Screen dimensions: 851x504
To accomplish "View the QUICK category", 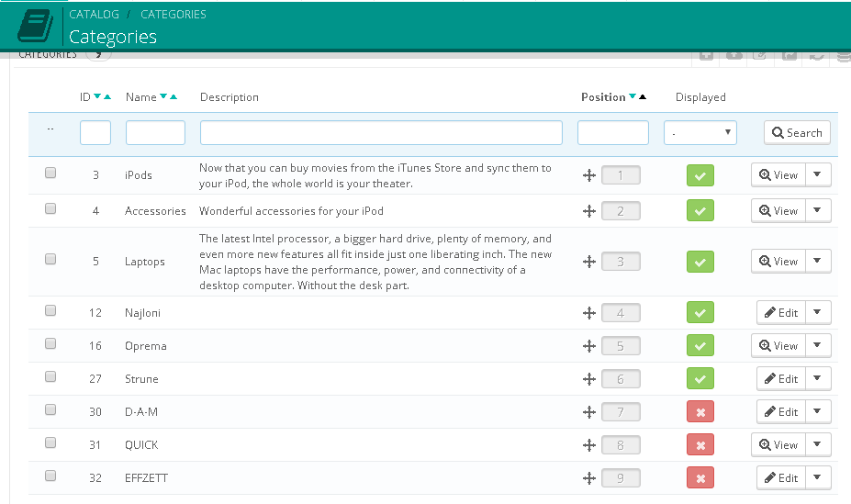I will click(x=778, y=445).
